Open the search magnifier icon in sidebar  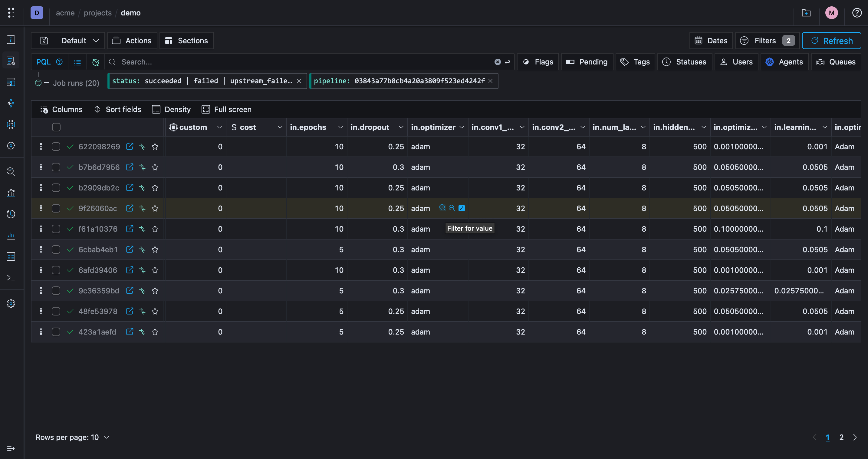pyautogui.click(x=11, y=172)
